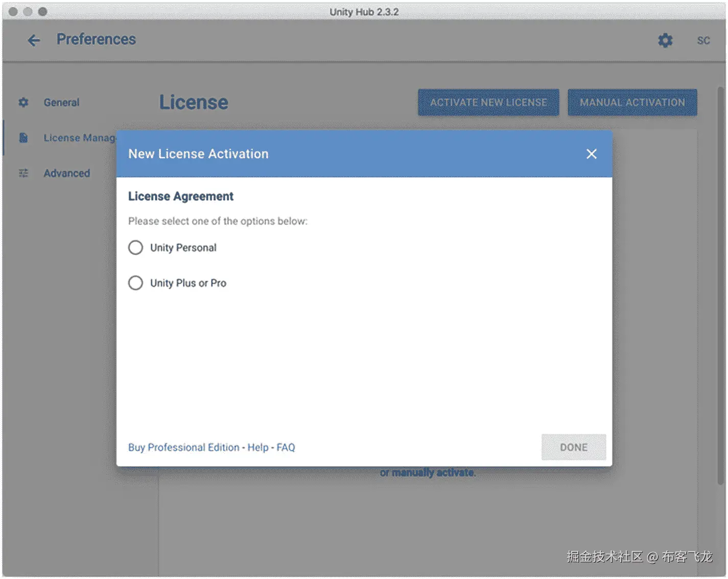Click the Advanced sliders icon in sidebar
The image size is (728, 579).
pos(24,173)
